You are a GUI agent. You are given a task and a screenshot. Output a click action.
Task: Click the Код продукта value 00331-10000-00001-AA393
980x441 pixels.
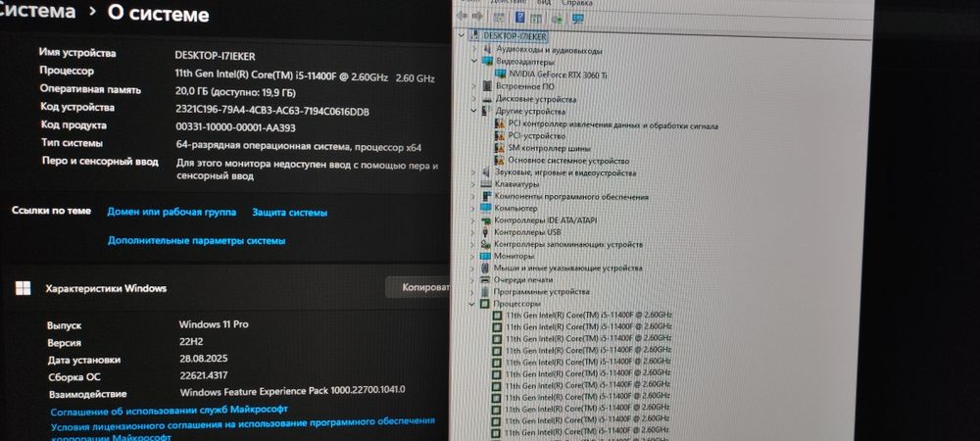coord(235,127)
